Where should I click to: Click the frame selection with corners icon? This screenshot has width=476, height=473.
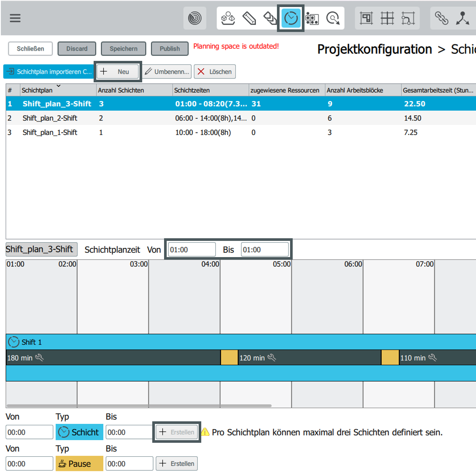(408, 18)
